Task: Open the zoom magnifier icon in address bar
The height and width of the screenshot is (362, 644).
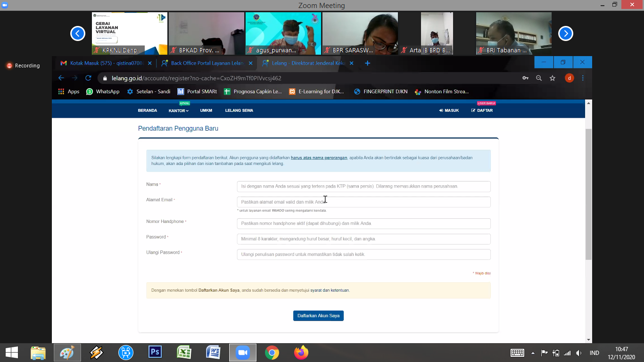Action: pyautogui.click(x=539, y=78)
